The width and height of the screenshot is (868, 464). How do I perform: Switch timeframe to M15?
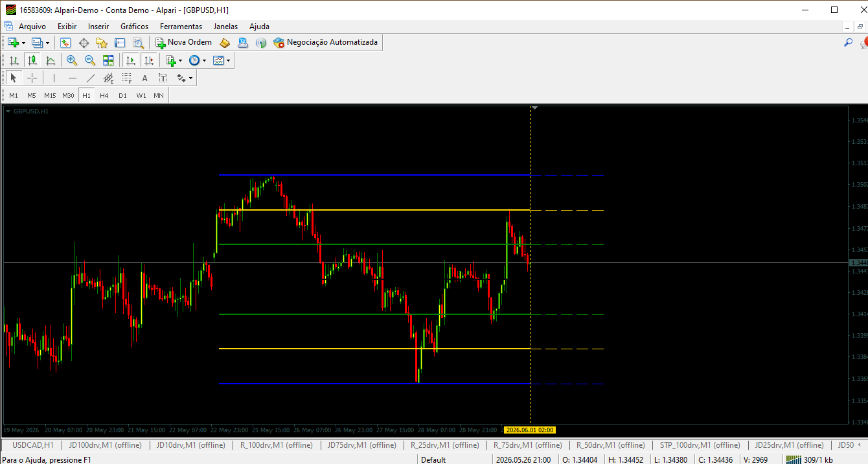point(50,95)
